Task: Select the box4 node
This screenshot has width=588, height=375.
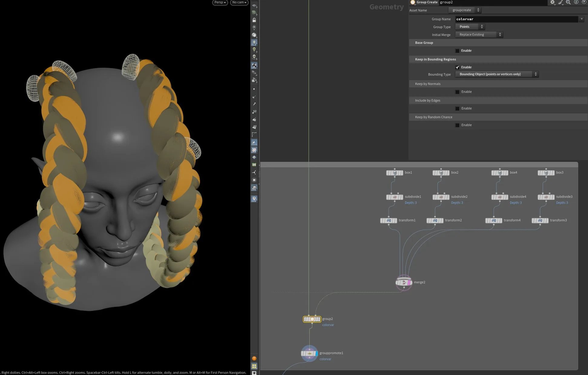Action: pyautogui.click(x=500, y=173)
